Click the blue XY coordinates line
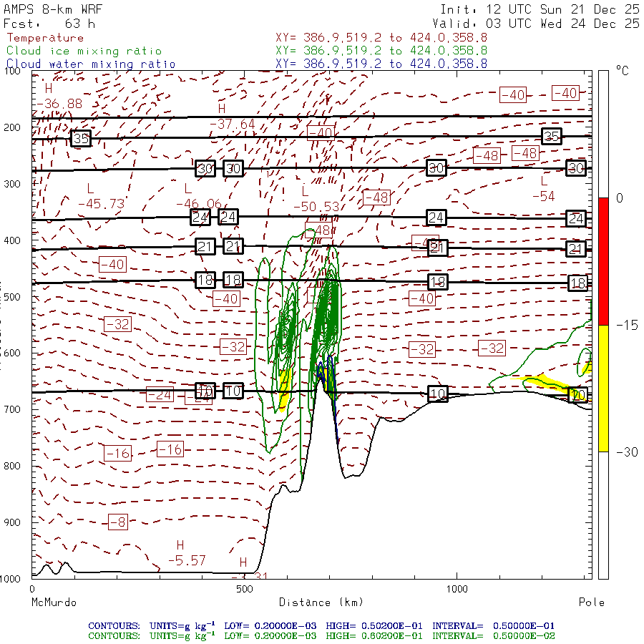Screen dimensions: 644x644 click(381, 64)
